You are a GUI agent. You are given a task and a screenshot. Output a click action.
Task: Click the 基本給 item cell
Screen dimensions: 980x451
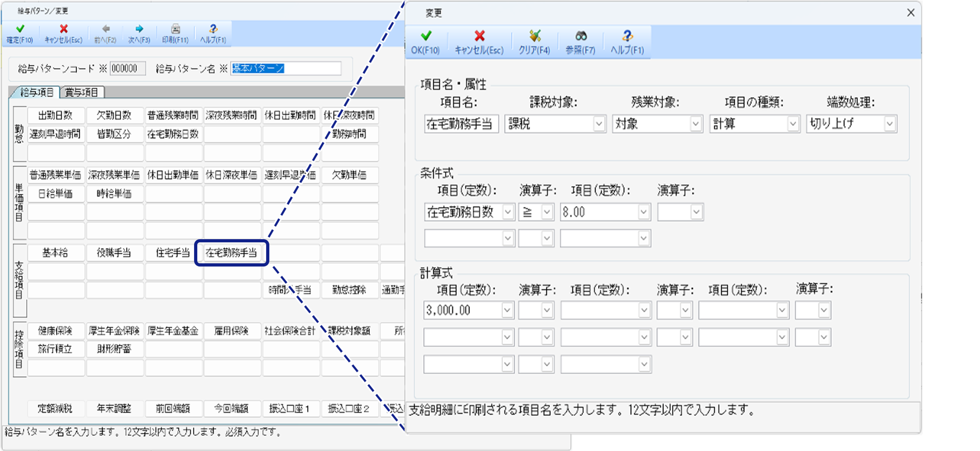[x=55, y=253]
